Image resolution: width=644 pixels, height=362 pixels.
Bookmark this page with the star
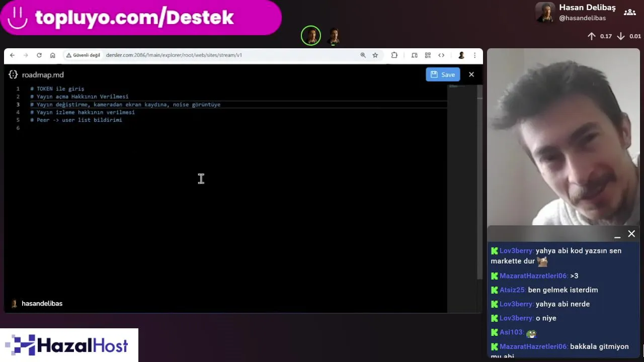[375, 55]
